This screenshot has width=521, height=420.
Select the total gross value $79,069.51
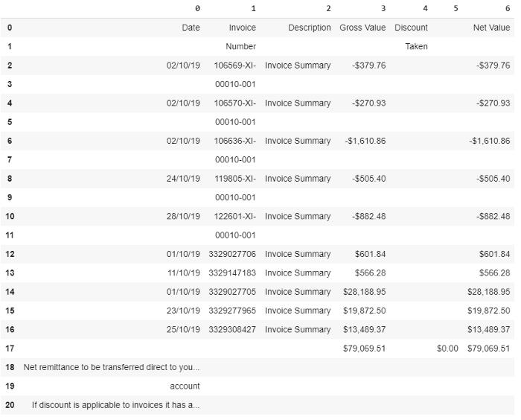pyautogui.click(x=364, y=349)
